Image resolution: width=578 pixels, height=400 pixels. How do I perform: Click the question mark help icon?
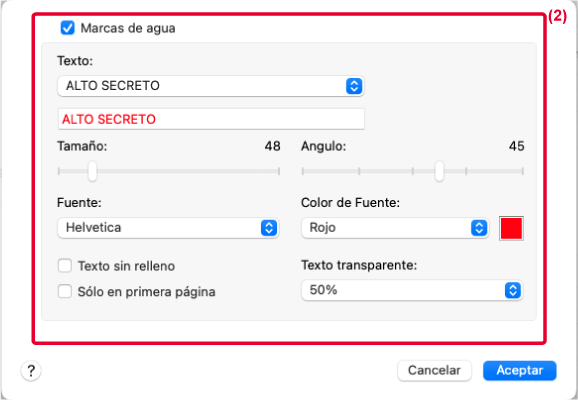click(x=31, y=370)
